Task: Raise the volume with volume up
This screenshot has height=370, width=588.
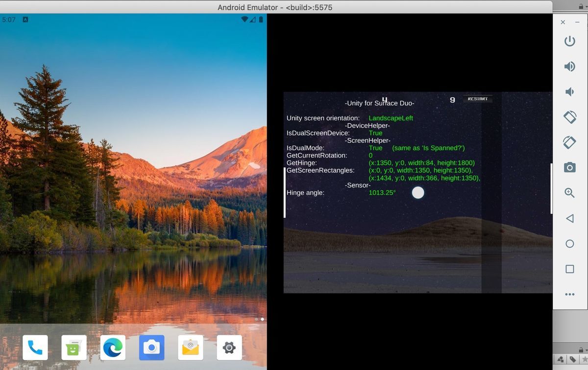Action: 569,66
